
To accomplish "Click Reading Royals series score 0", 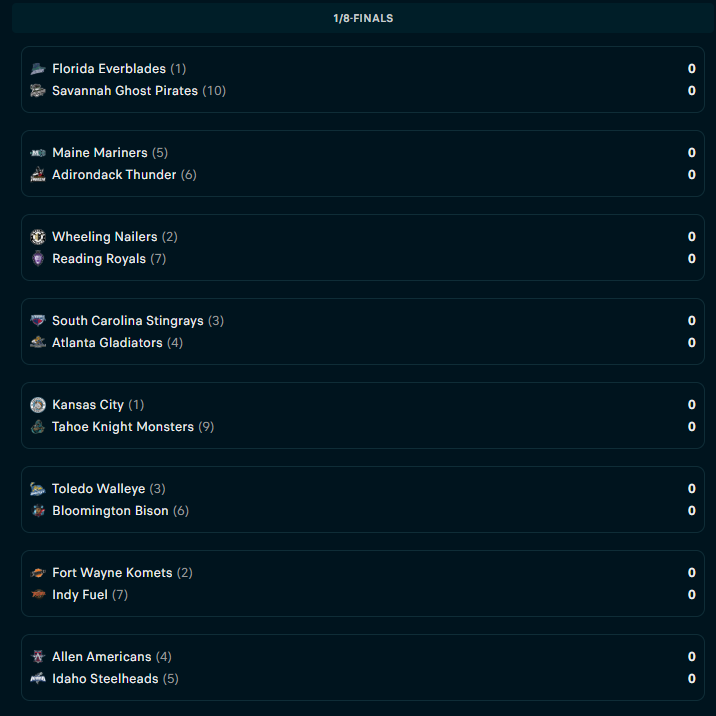I will pos(691,259).
